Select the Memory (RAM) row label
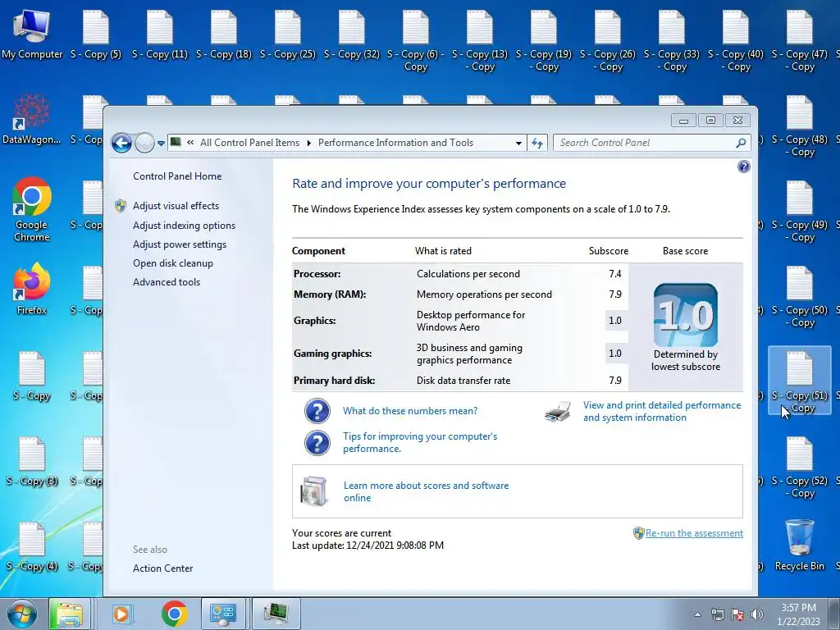Image resolution: width=840 pixels, height=630 pixels. 330,294
